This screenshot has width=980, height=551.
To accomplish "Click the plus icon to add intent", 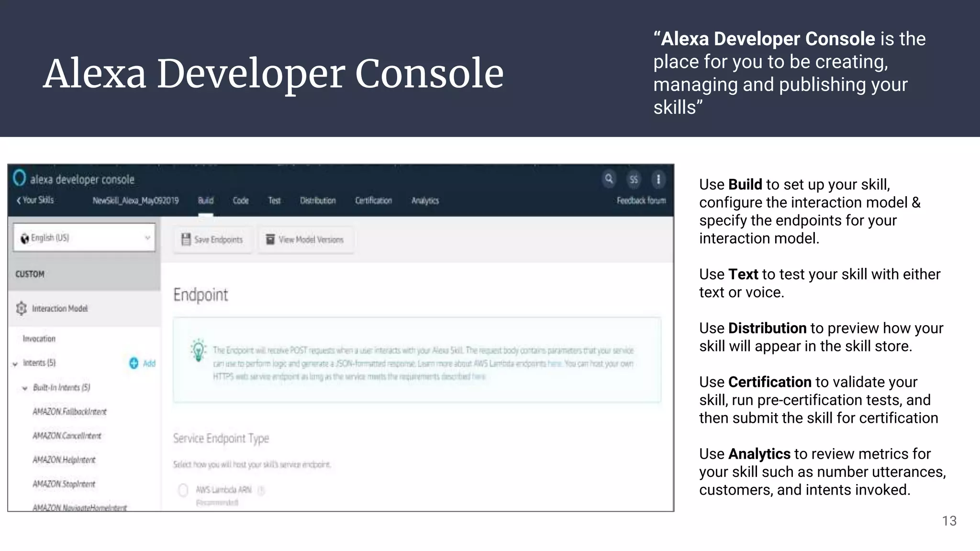I will click(134, 363).
